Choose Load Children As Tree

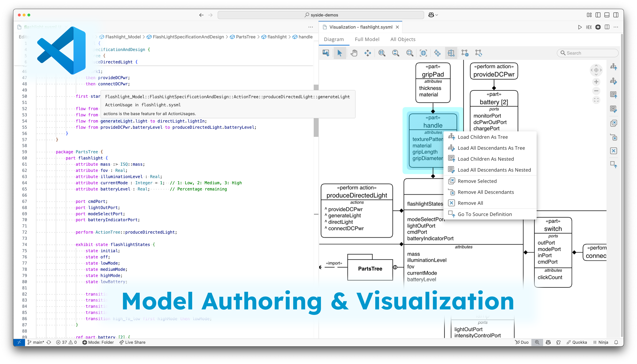(x=483, y=137)
